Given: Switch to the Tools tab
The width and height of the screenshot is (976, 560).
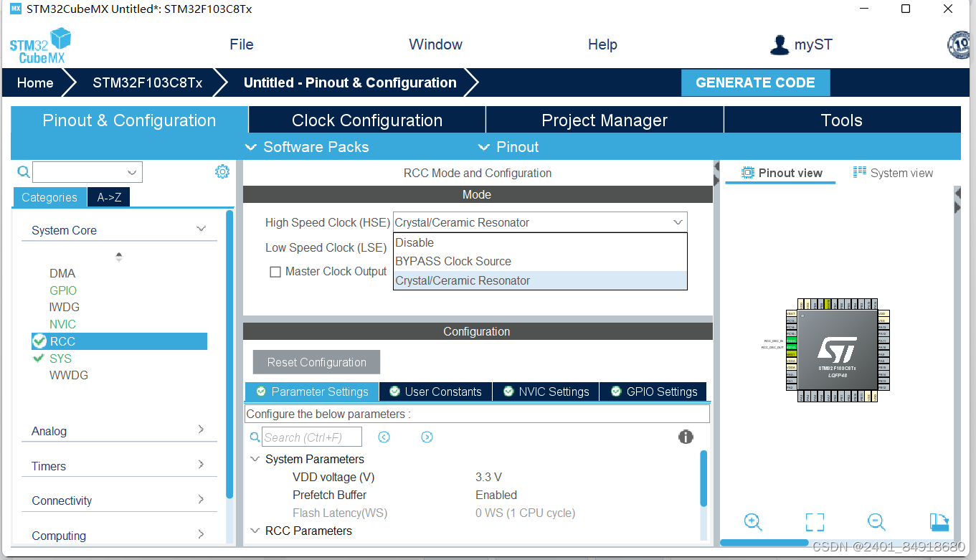Looking at the screenshot, I should tap(842, 120).
